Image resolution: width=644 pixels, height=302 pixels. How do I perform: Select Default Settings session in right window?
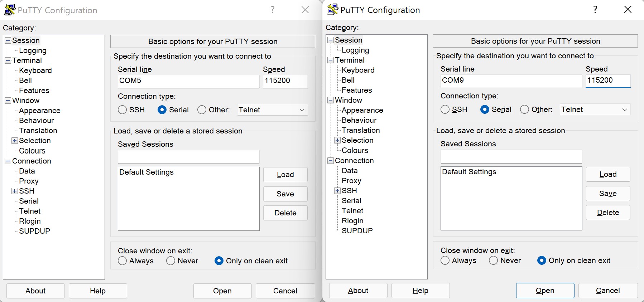pyautogui.click(x=469, y=172)
